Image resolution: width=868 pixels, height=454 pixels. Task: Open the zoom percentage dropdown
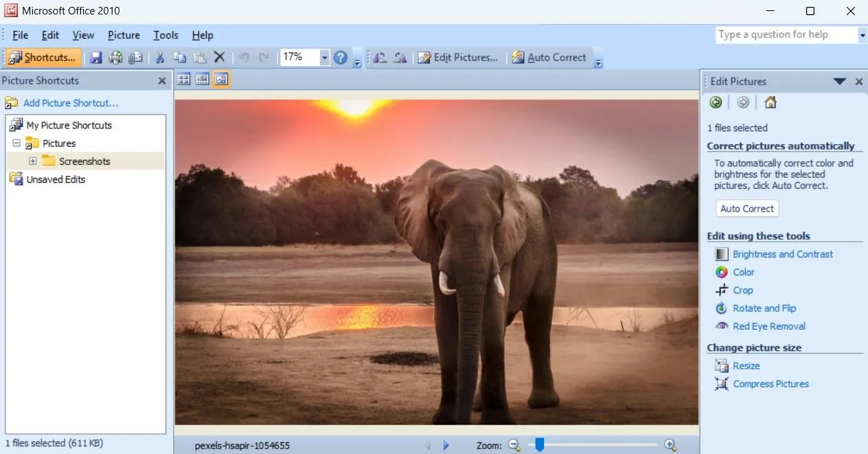[x=325, y=58]
